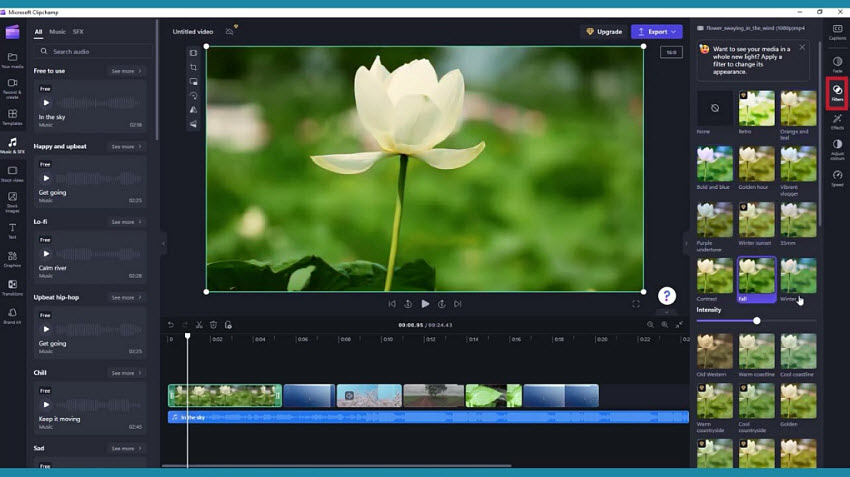Collapse the left audio panel
850x477 pixels.
(163, 243)
